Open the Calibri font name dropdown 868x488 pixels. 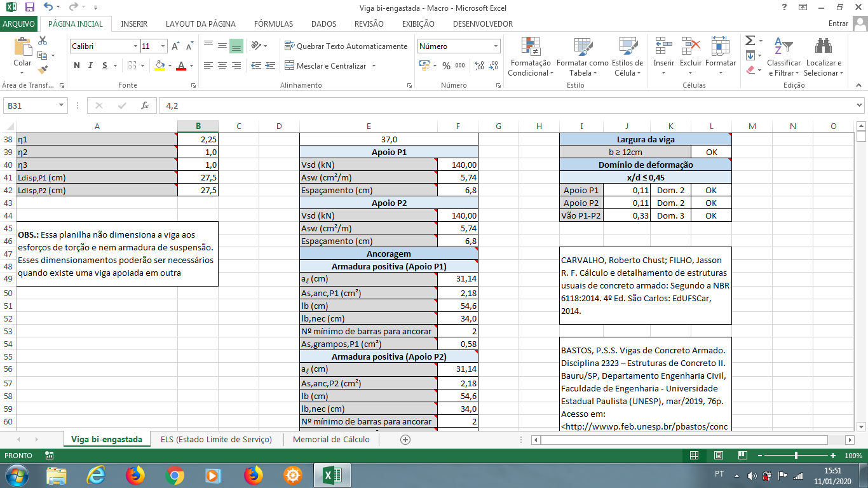point(135,46)
